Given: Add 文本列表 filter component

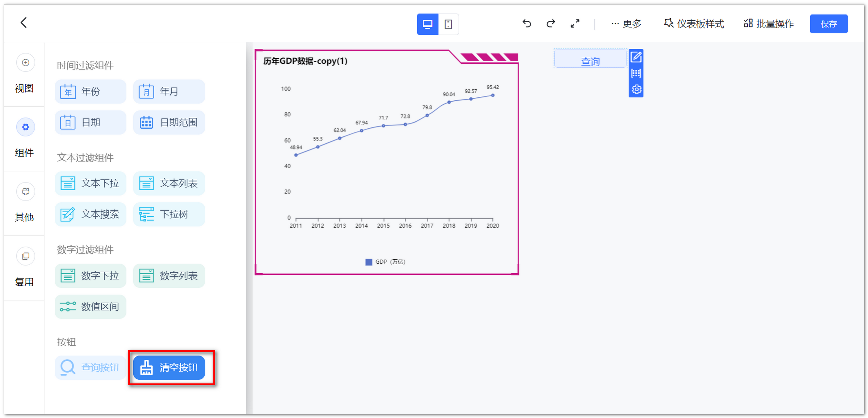Looking at the screenshot, I should [x=169, y=183].
